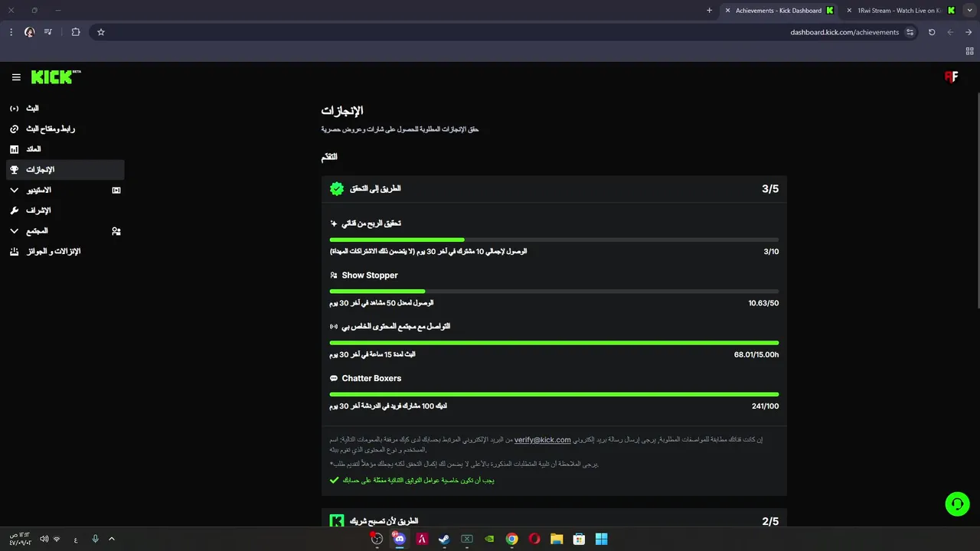Open Google Chrome from the taskbar

511,539
